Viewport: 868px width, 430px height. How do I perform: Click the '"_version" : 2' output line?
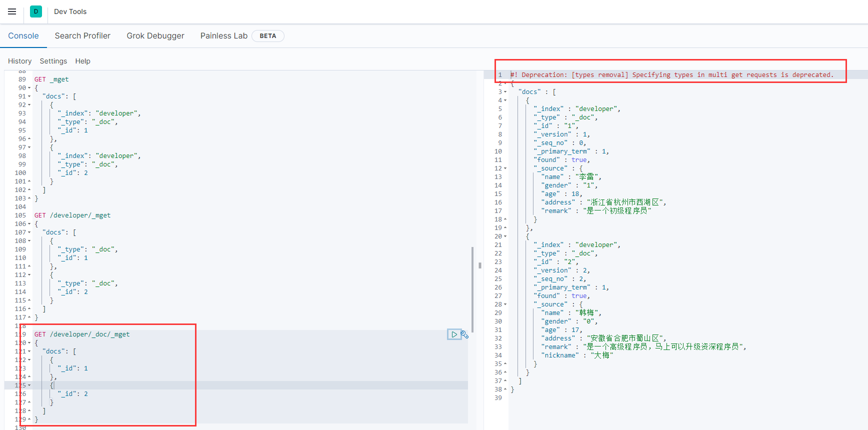pyautogui.click(x=562, y=270)
